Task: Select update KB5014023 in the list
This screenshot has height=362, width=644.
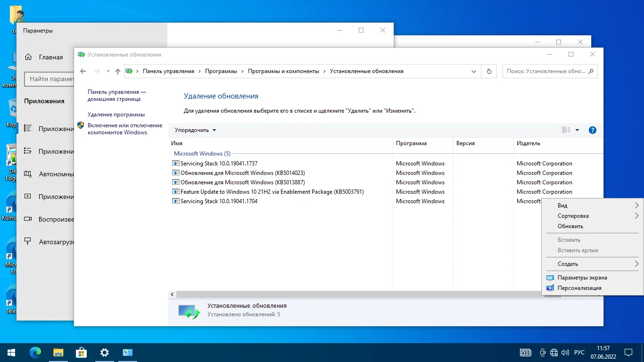Action: [242, 173]
